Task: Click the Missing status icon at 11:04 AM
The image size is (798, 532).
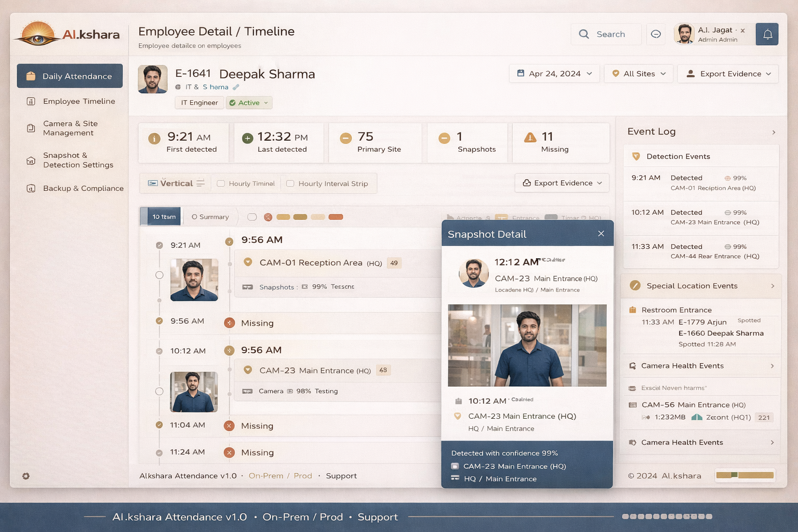Action: (x=229, y=425)
